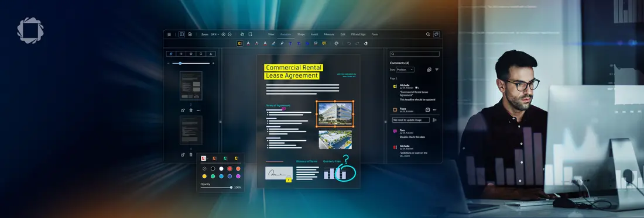
Task: Rotate the first page thumbnail
Action: click(183, 110)
